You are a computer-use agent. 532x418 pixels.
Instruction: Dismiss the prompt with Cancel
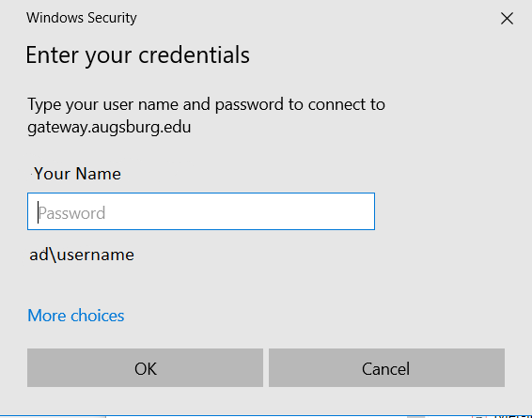point(387,368)
